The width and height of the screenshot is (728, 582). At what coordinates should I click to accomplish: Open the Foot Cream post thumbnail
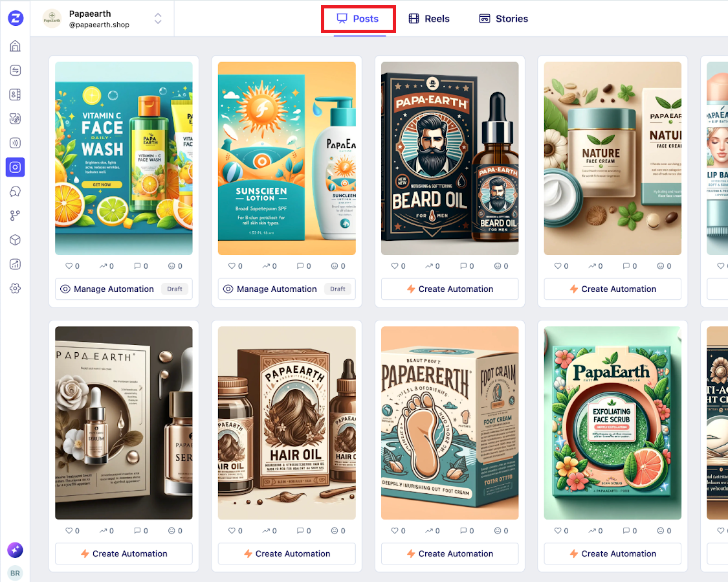coord(450,423)
